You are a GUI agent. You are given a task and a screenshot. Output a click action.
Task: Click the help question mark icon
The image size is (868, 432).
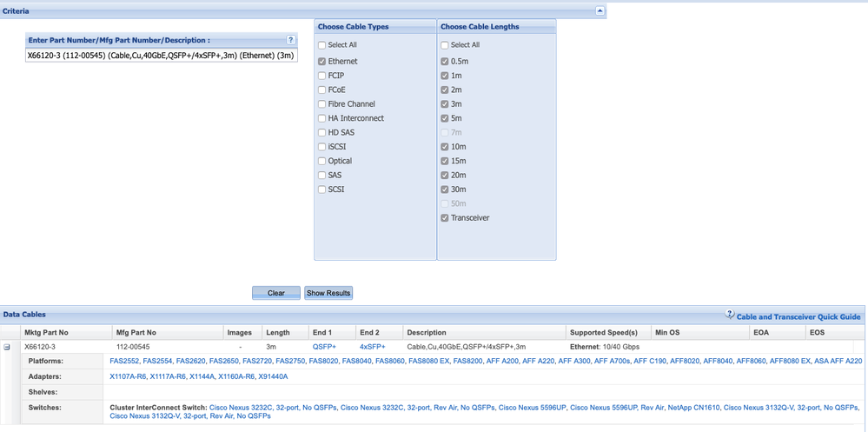pos(291,40)
